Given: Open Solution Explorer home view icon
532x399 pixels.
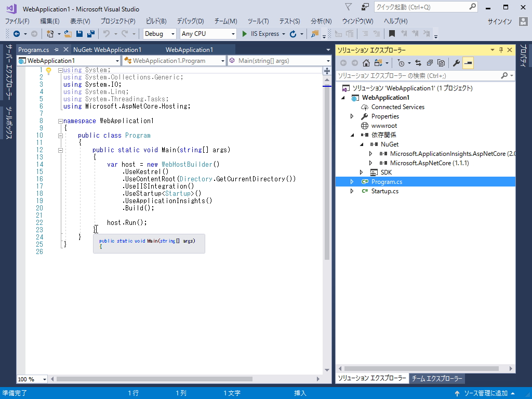Looking at the screenshot, I should pos(366,62).
